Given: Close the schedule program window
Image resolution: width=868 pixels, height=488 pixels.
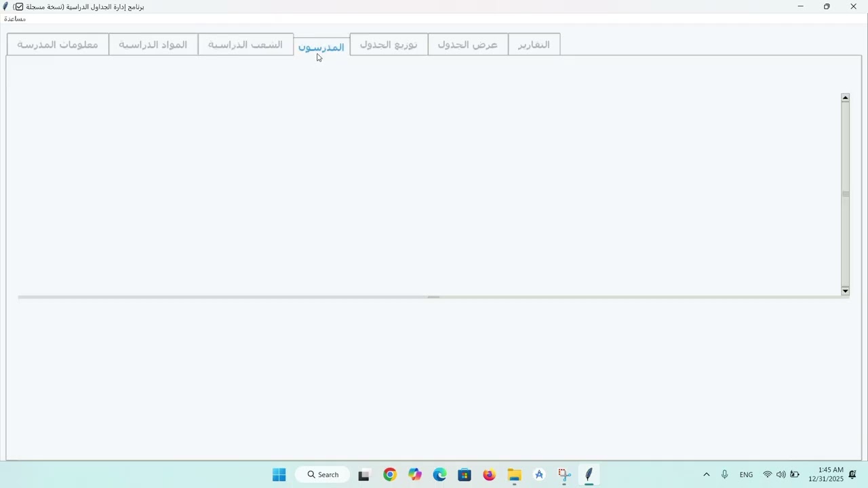Looking at the screenshot, I should pyautogui.click(x=853, y=6).
